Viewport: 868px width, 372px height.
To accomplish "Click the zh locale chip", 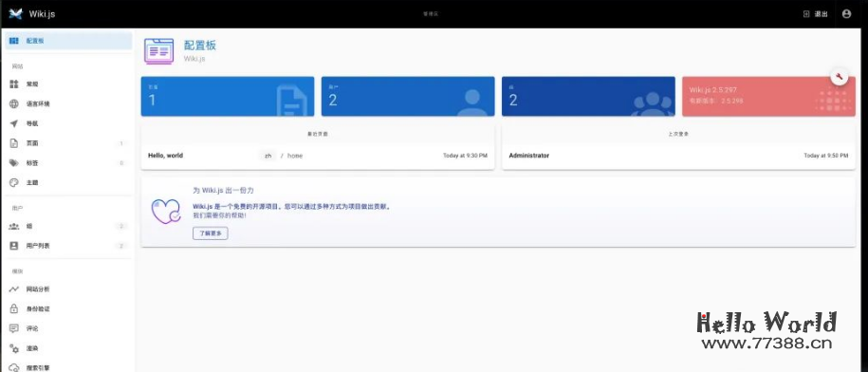I will coord(268,156).
